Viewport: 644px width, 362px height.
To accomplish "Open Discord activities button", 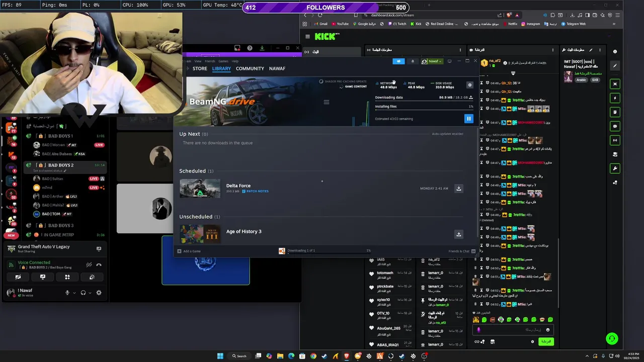I will (67, 277).
